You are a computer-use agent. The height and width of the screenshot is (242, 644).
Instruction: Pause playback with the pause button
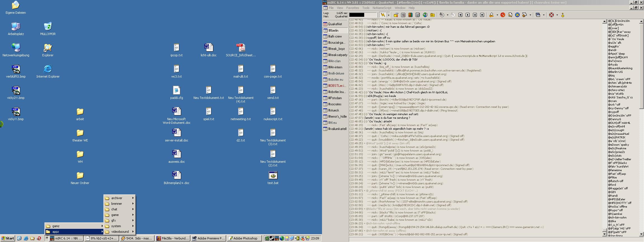475,15
